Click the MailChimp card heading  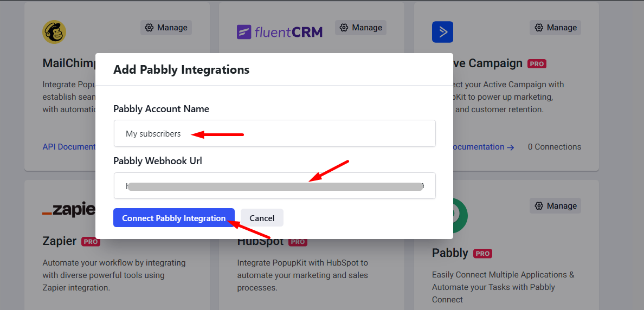pyautogui.click(x=69, y=63)
